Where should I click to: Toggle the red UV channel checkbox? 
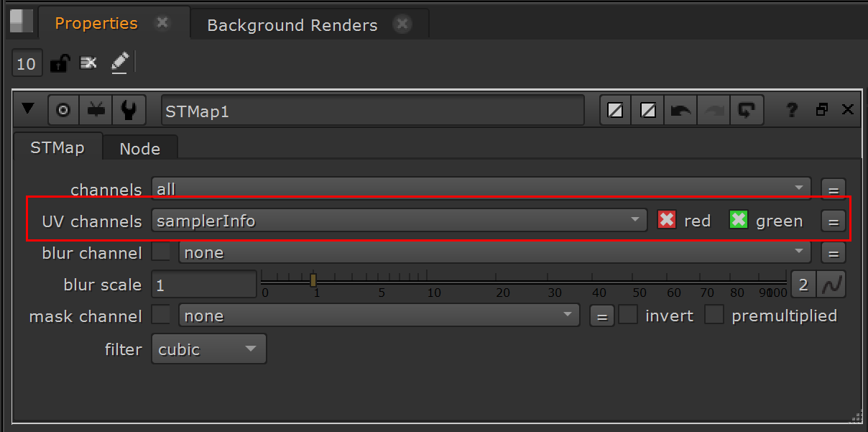click(x=667, y=220)
